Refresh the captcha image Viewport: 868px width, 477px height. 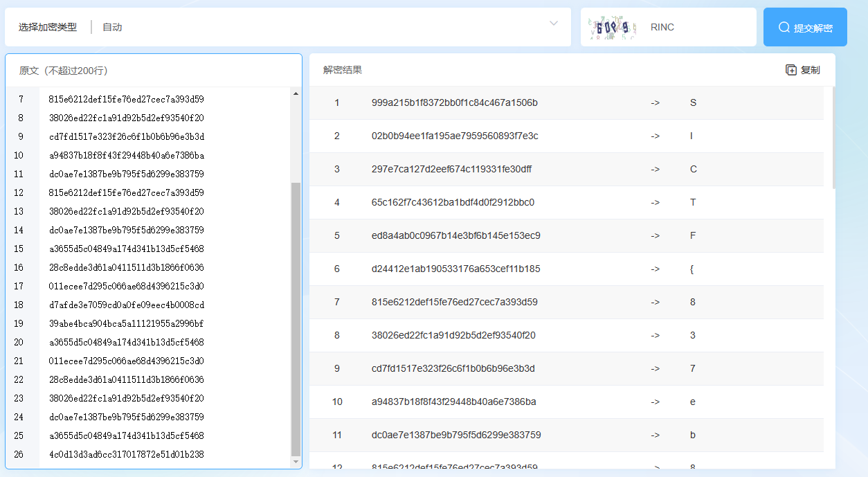click(612, 28)
